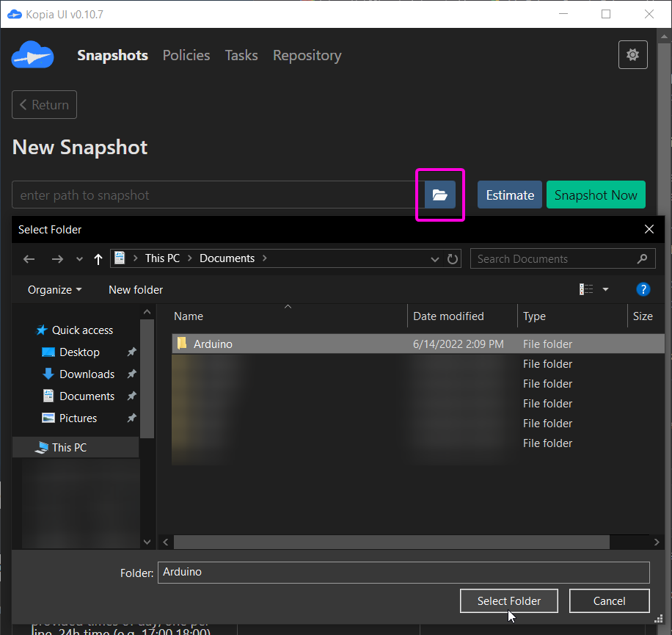The height and width of the screenshot is (635, 672).
Task: Refresh the Documents folder listing
Action: [x=453, y=259]
